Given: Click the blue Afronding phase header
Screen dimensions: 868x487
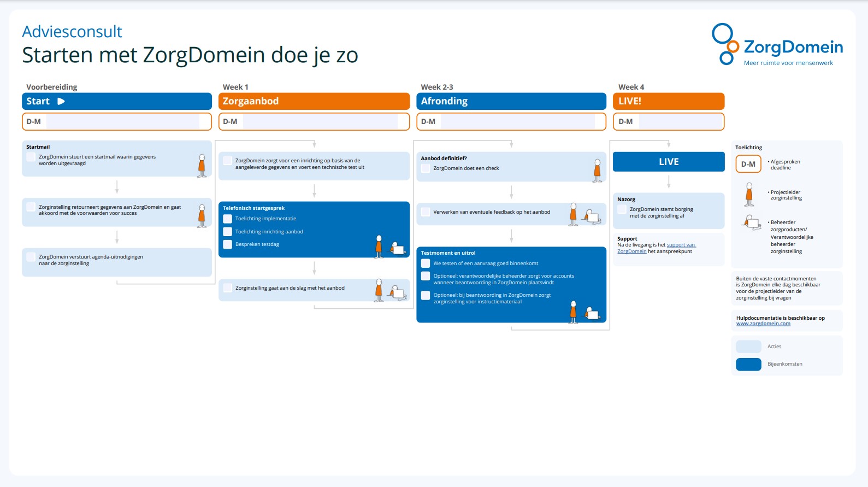Looking at the screenshot, I should click(511, 101).
